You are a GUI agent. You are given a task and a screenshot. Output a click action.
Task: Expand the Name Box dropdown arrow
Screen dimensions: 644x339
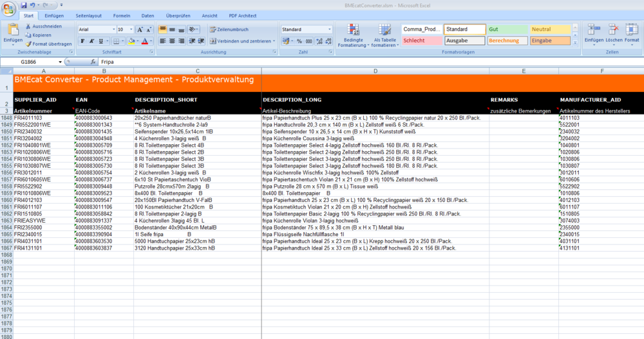tap(61, 62)
